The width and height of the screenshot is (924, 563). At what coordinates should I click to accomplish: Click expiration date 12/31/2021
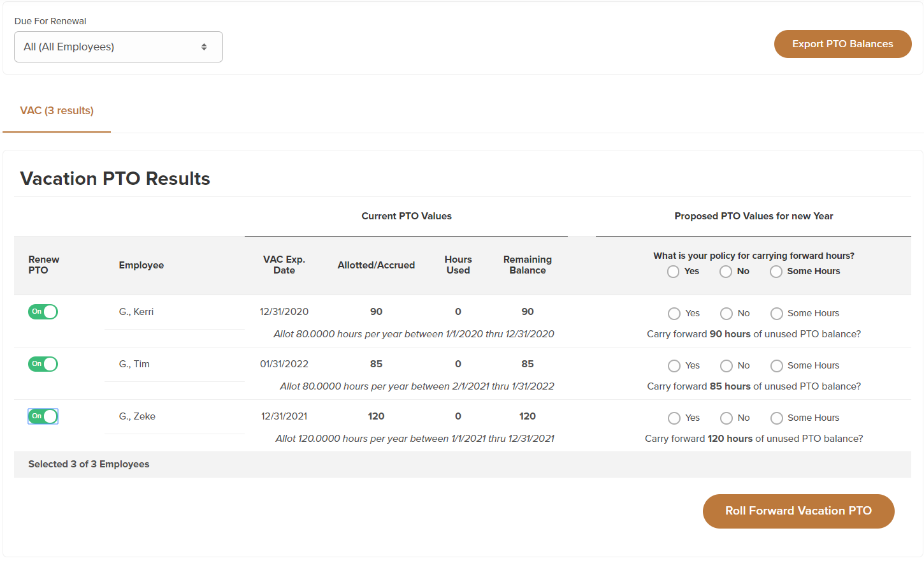pos(284,416)
